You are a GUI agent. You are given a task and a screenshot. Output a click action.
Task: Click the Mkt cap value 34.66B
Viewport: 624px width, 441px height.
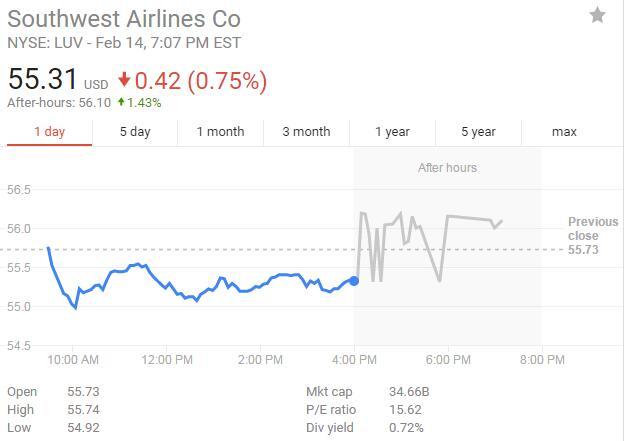tap(409, 391)
